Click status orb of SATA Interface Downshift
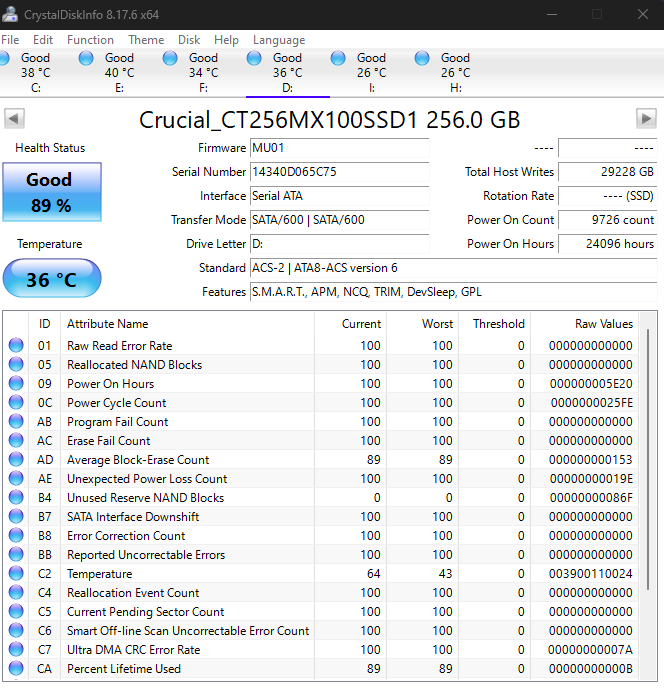This screenshot has height=688, width=664. (x=16, y=516)
